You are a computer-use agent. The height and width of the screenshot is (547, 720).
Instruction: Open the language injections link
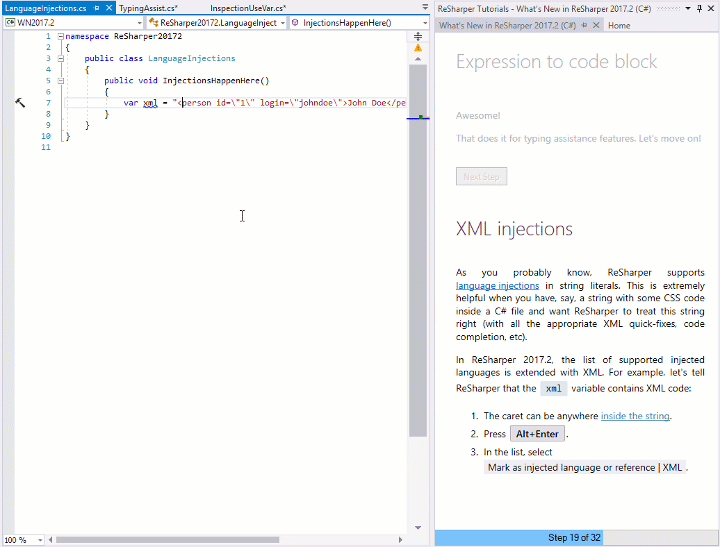pos(497,286)
